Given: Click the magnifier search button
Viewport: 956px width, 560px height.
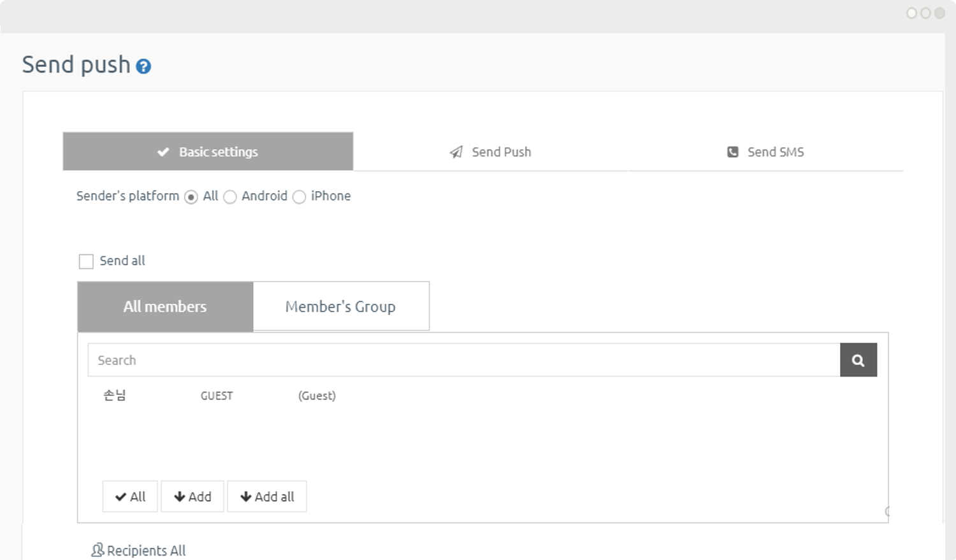Looking at the screenshot, I should point(858,360).
